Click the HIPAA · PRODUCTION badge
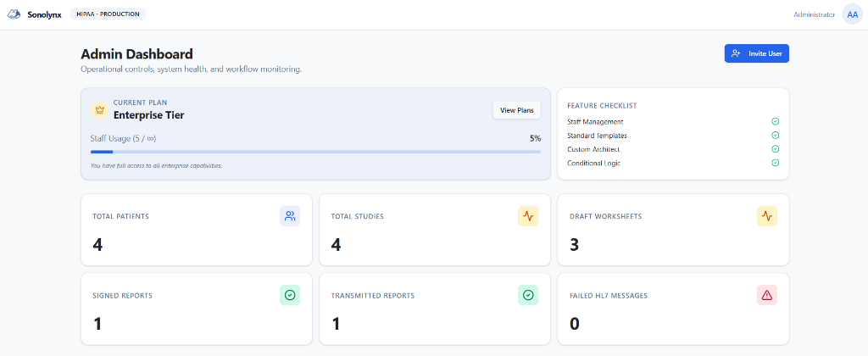Viewport: 868px width, 356px height. tap(108, 14)
